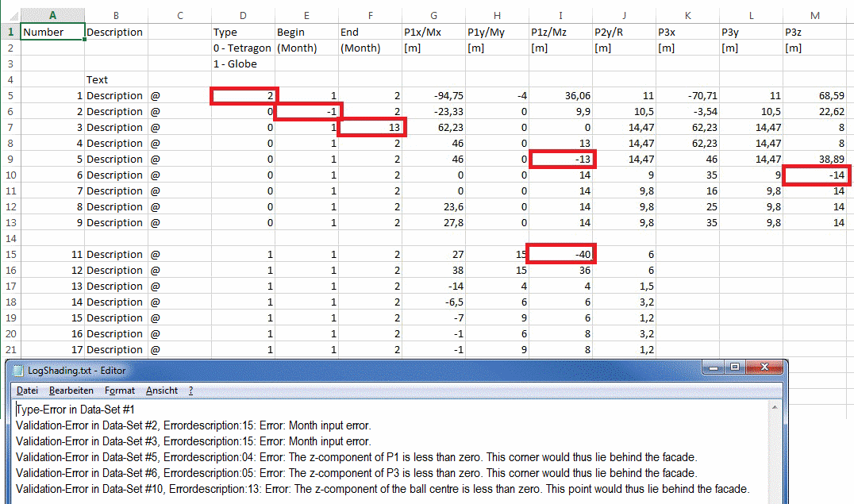Select the 'Text' cell in row 4
The image size is (854, 504).
click(116, 80)
